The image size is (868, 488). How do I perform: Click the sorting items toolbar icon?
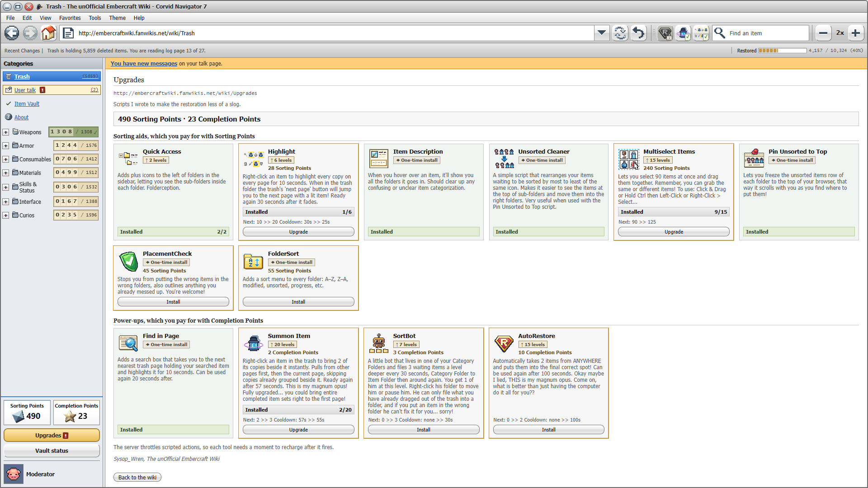(701, 33)
